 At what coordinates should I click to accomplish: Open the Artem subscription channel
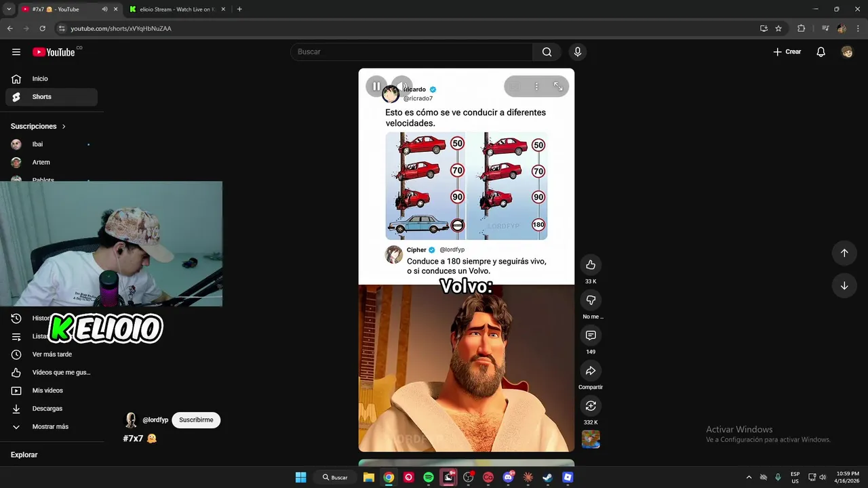coord(52,163)
